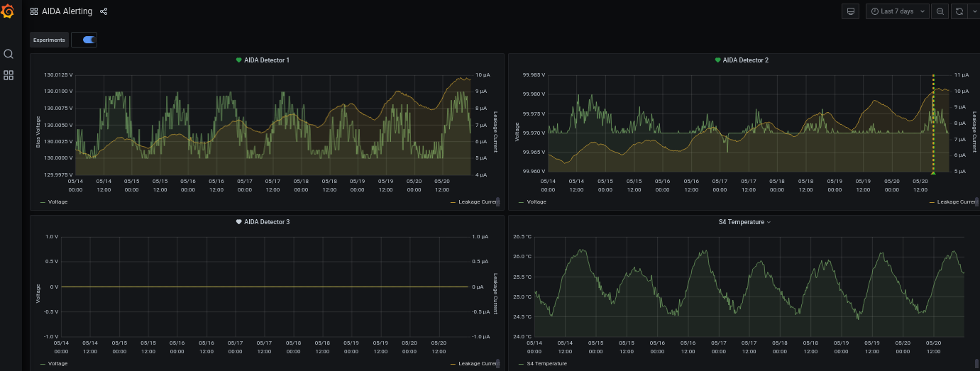
Task: Open the AIDA Detector 3 panel title menu
Action: [x=267, y=222]
